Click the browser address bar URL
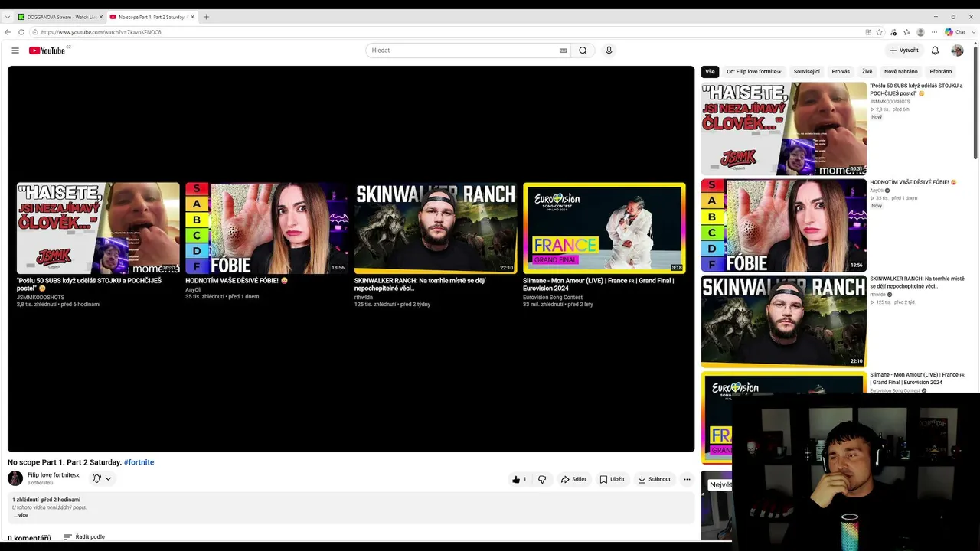The width and height of the screenshot is (980, 551). point(101,32)
